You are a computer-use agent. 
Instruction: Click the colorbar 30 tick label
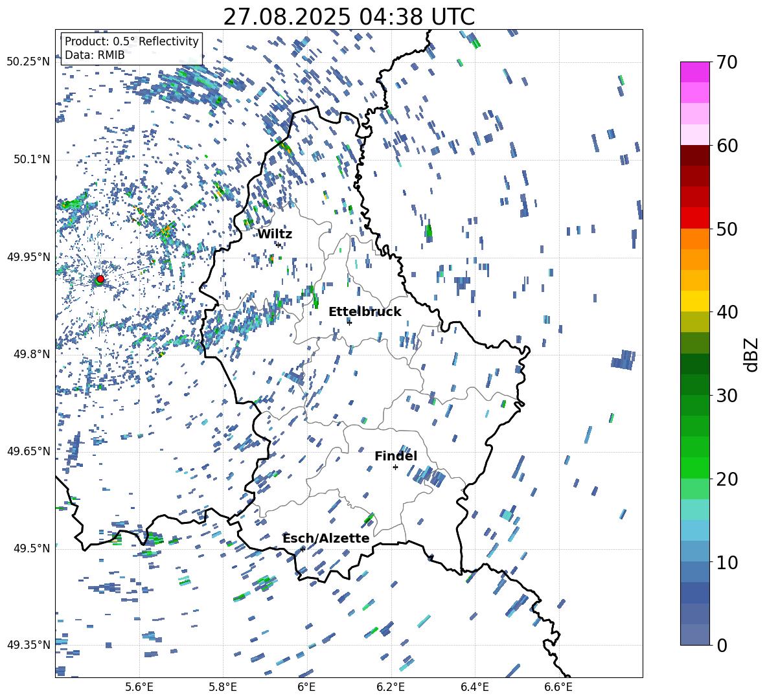pos(727,396)
